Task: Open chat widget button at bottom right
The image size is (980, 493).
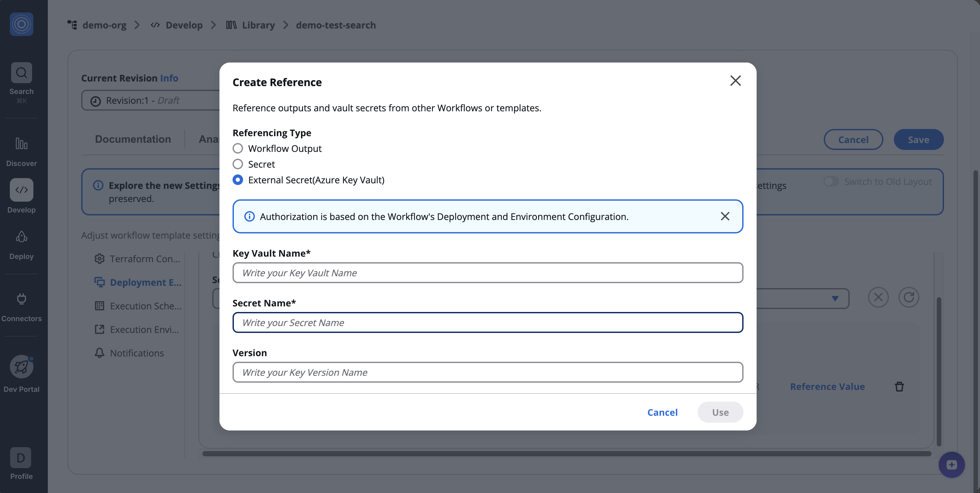Action: point(952,465)
